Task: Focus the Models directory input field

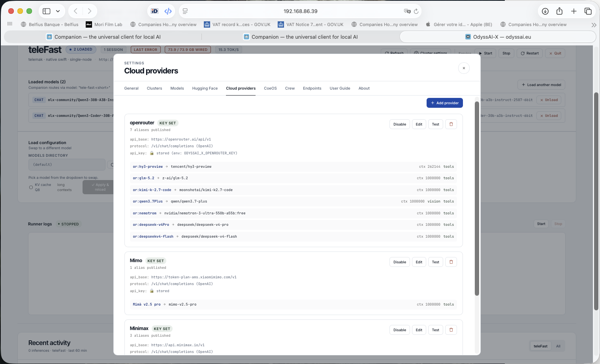Action: tap(67, 165)
